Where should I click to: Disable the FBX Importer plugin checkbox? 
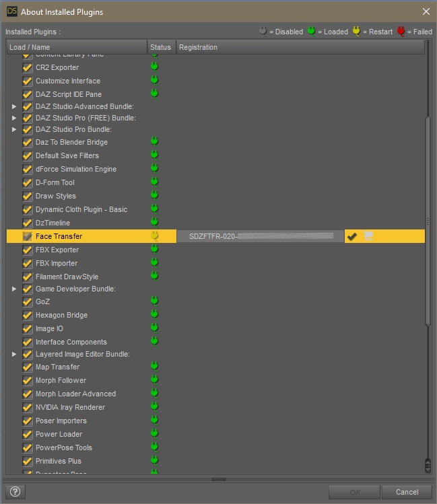point(28,263)
